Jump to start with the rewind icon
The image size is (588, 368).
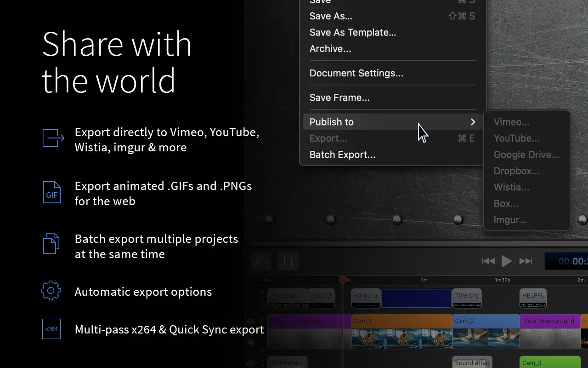pos(488,261)
